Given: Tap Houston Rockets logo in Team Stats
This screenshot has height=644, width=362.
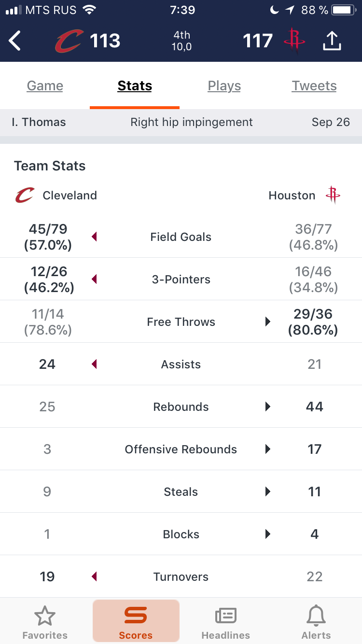Looking at the screenshot, I should point(333,195).
